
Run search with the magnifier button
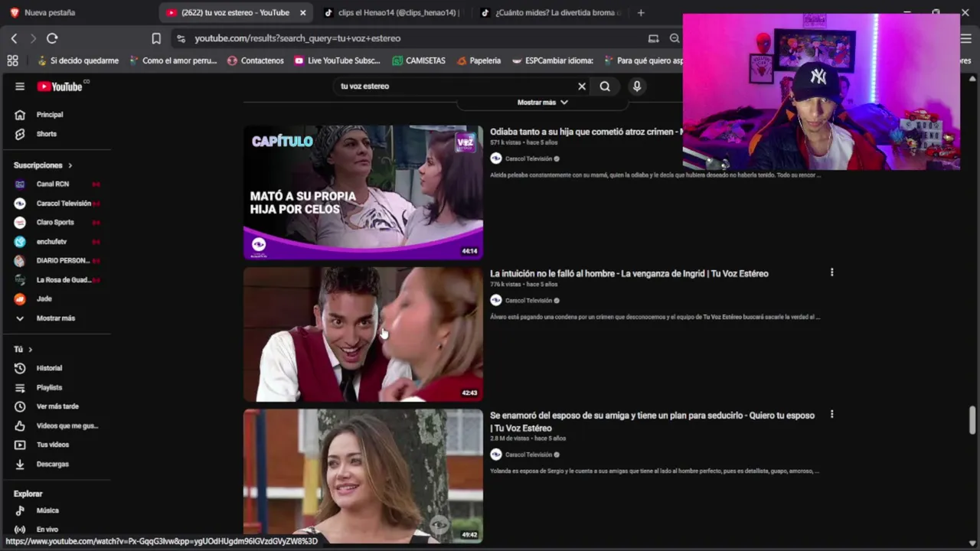tap(605, 86)
